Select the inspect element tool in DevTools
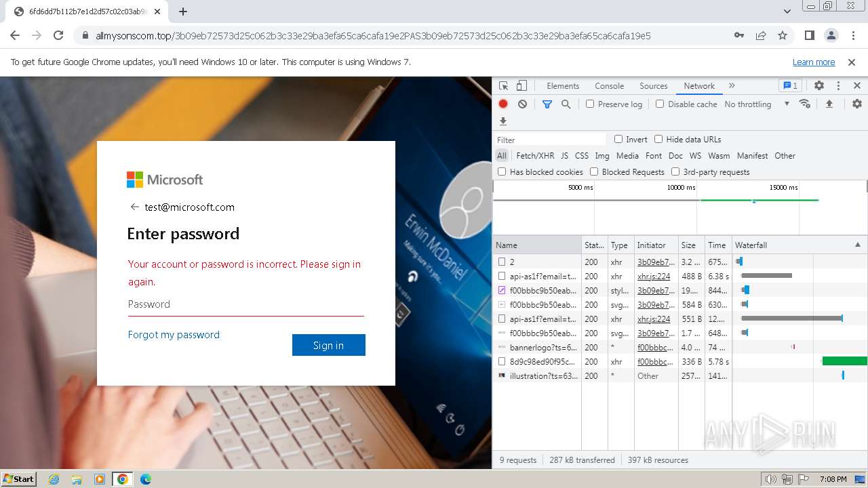This screenshot has height=488, width=868. tap(503, 86)
